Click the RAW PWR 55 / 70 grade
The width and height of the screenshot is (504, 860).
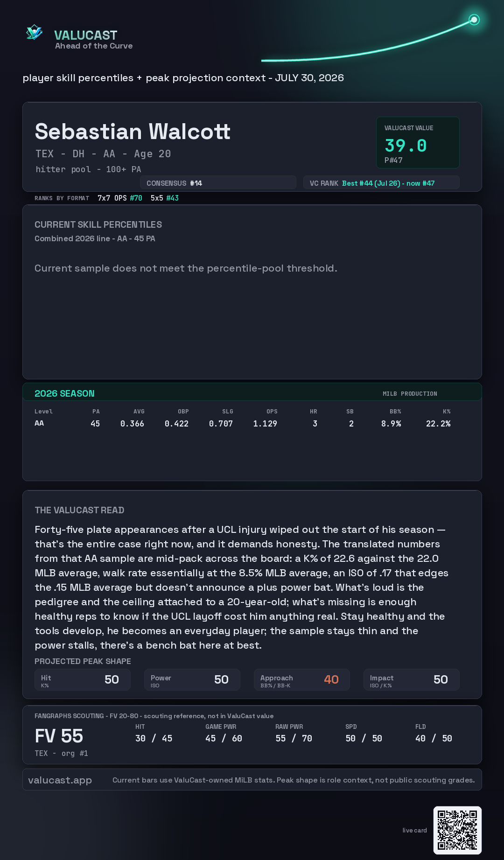(x=294, y=738)
